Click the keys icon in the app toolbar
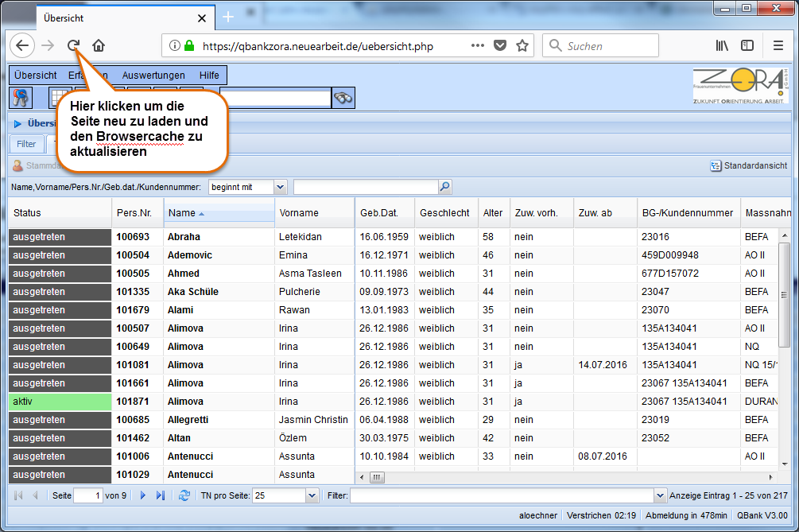The width and height of the screenshot is (799, 532). point(21,97)
